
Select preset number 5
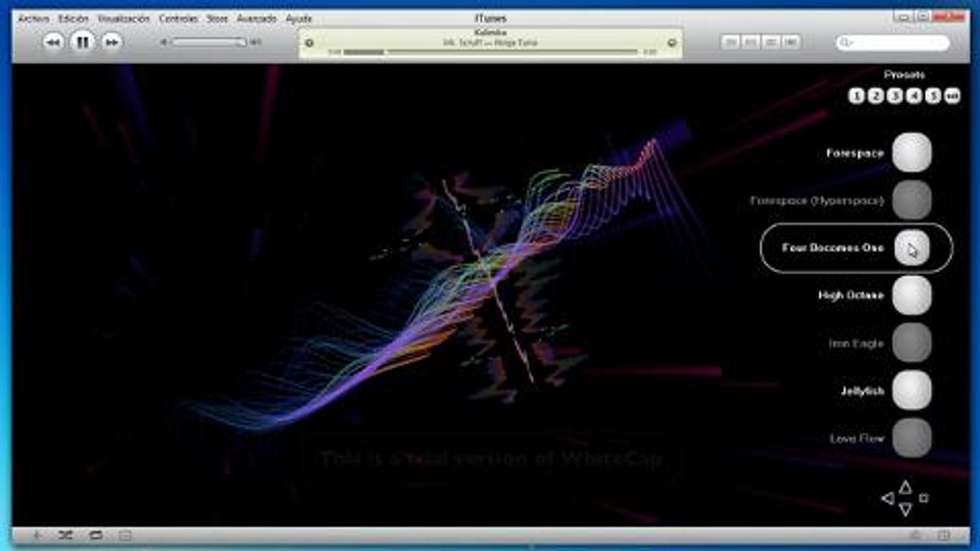[933, 96]
